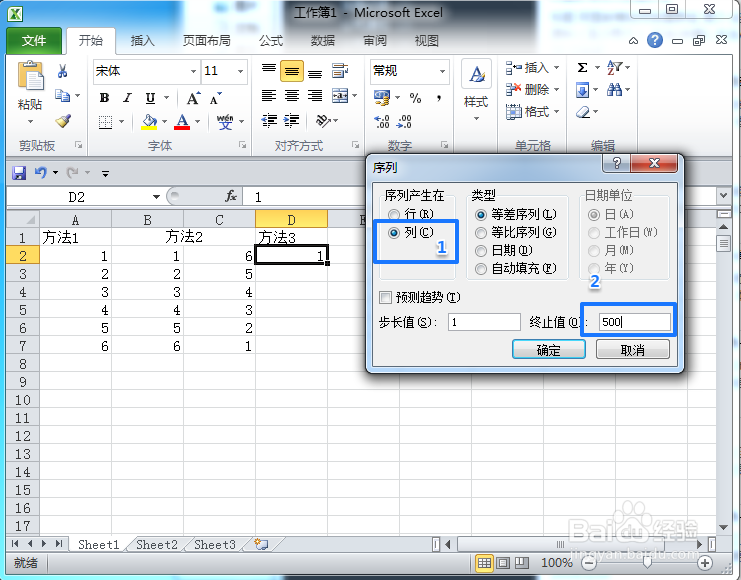
Task: Increase indent
Action: [292, 121]
